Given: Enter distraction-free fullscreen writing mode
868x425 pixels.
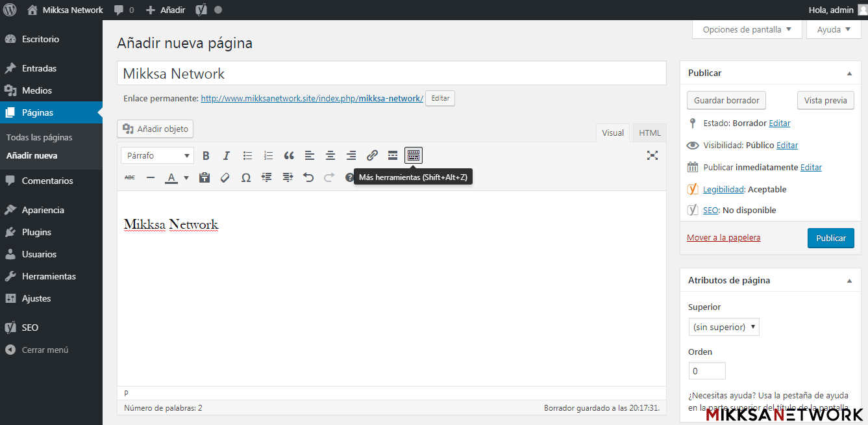Looking at the screenshot, I should pyautogui.click(x=652, y=155).
